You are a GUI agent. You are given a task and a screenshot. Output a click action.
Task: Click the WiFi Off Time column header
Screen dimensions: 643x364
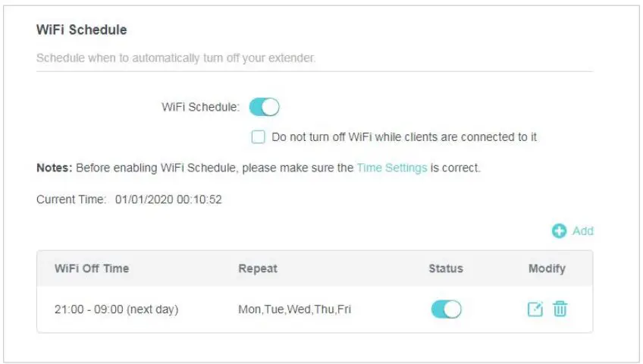coord(92,268)
